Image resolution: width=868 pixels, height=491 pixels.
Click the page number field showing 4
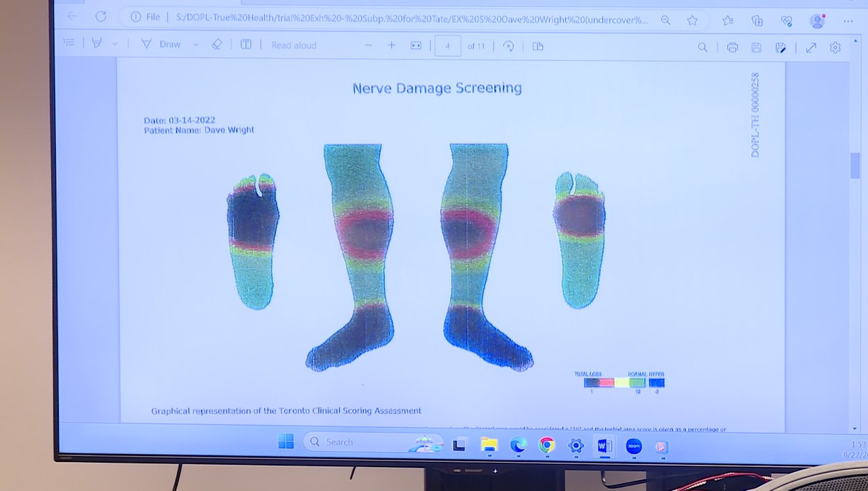click(448, 46)
